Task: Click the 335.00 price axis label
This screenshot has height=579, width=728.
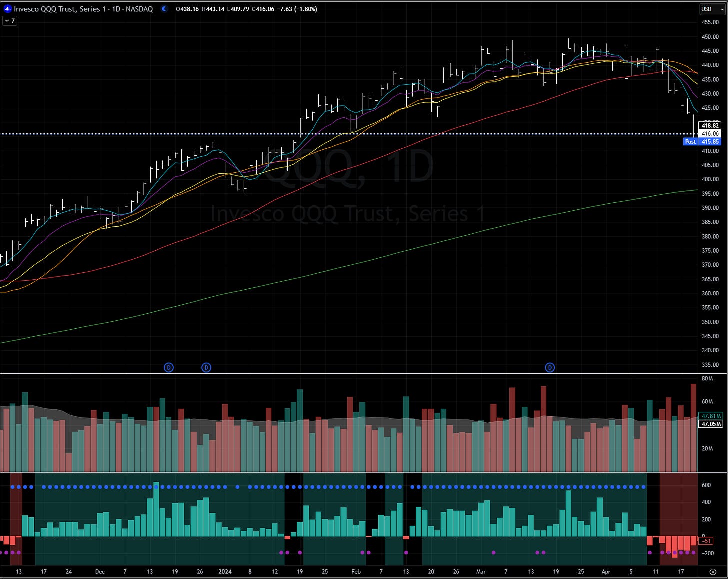Action: click(x=710, y=365)
